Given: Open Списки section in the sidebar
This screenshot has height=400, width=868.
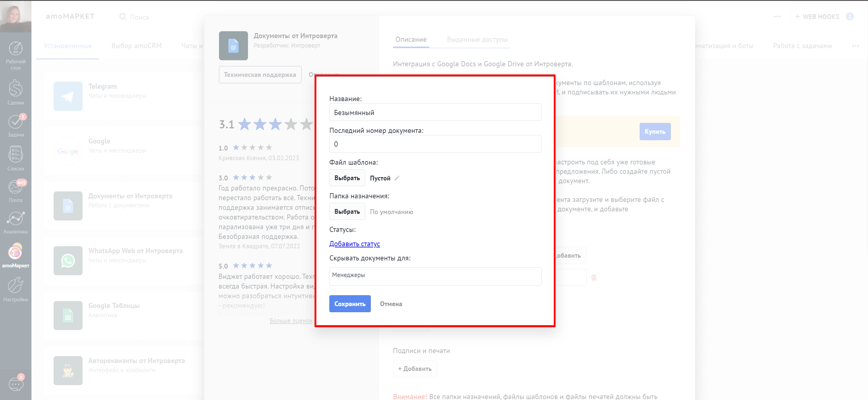Looking at the screenshot, I should point(15,158).
